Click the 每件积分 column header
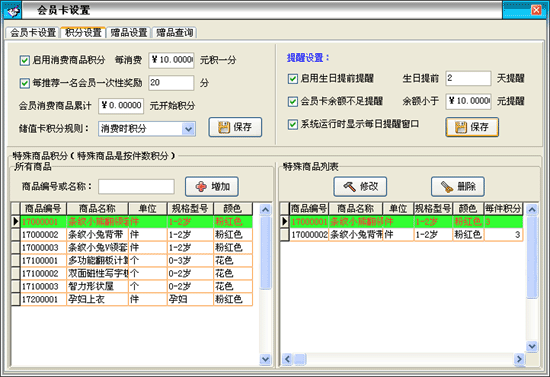 (503, 209)
